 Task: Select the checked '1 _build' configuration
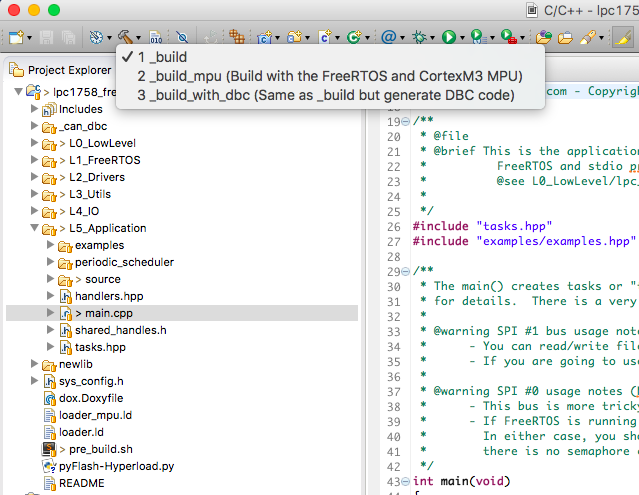coord(330,57)
